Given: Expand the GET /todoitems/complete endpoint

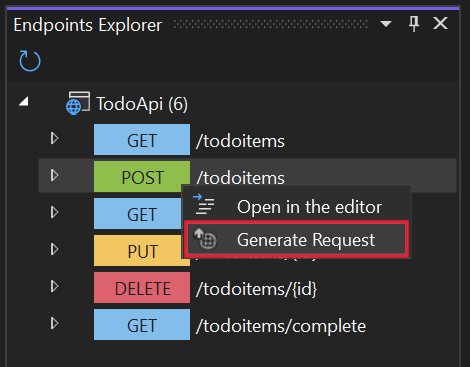Looking at the screenshot, I should pyautogui.click(x=54, y=323).
